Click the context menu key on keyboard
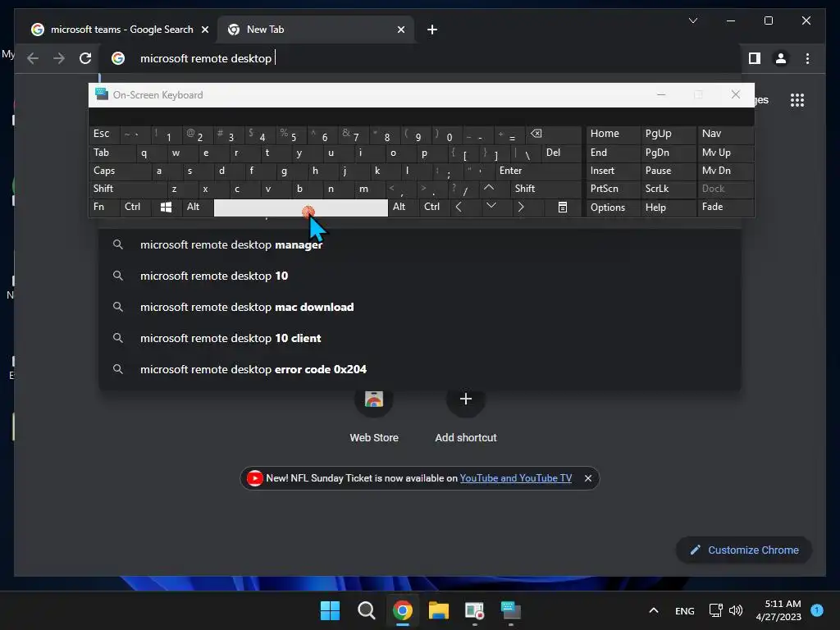The image size is (840, 630). pyautogui.click(x=563, y=208)
